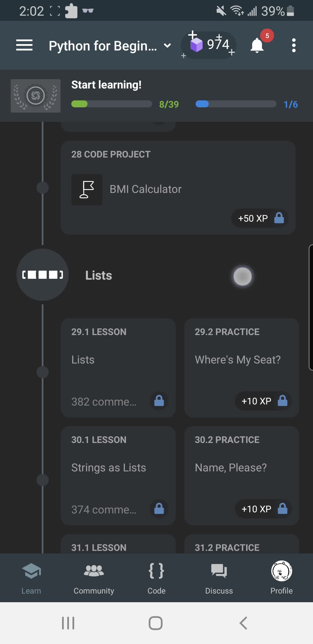Open the three-dot overflow menu
Image resolution: width=313 pixels, height=644 pixels.
click(294, 46)
